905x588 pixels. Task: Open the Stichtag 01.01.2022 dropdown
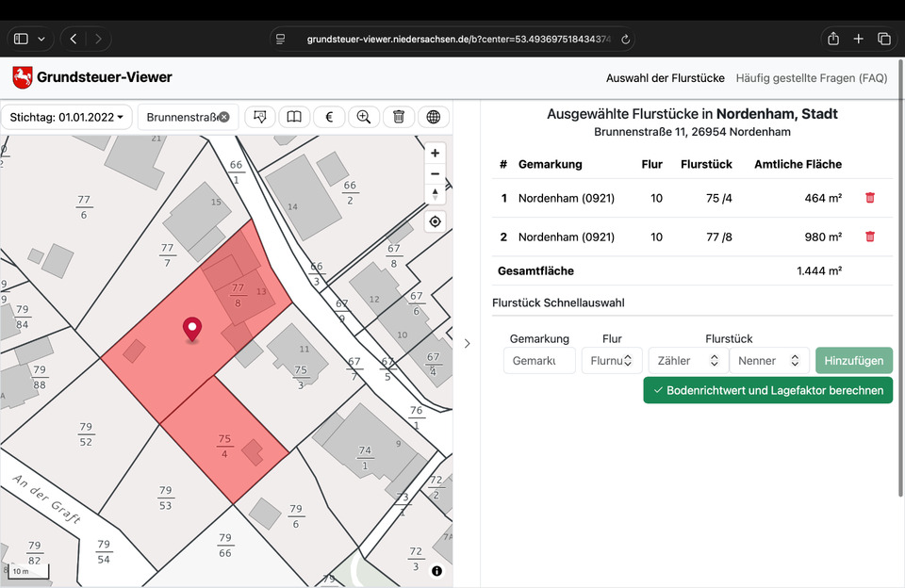coord(67,117)
